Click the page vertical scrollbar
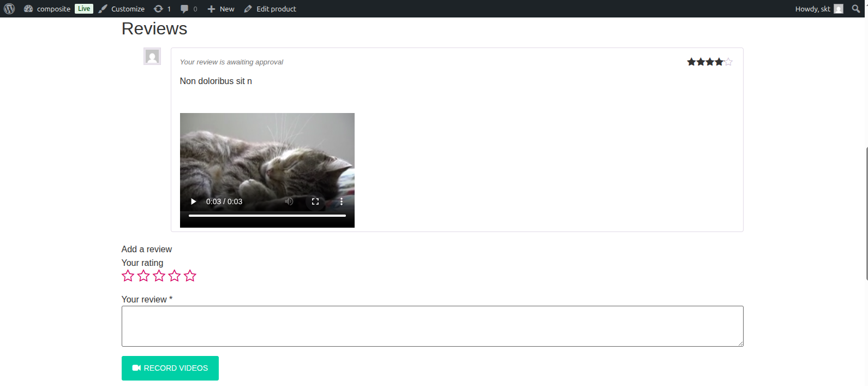The image size is (868, 386). (x=866, y=213)
